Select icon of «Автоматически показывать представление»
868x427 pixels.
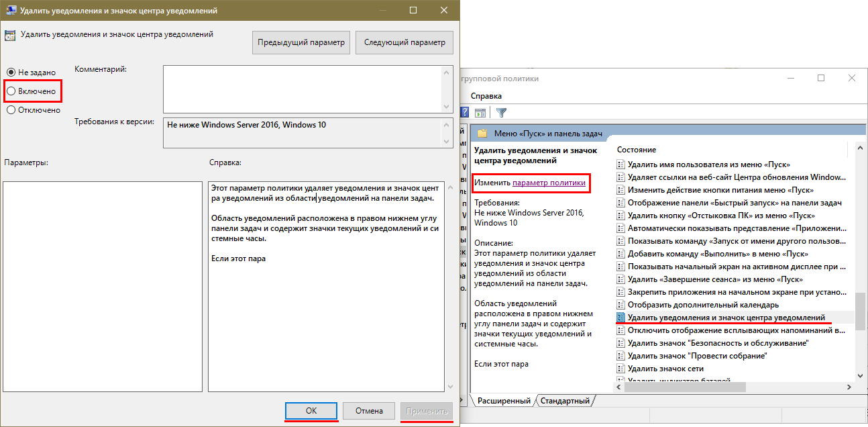620,228
